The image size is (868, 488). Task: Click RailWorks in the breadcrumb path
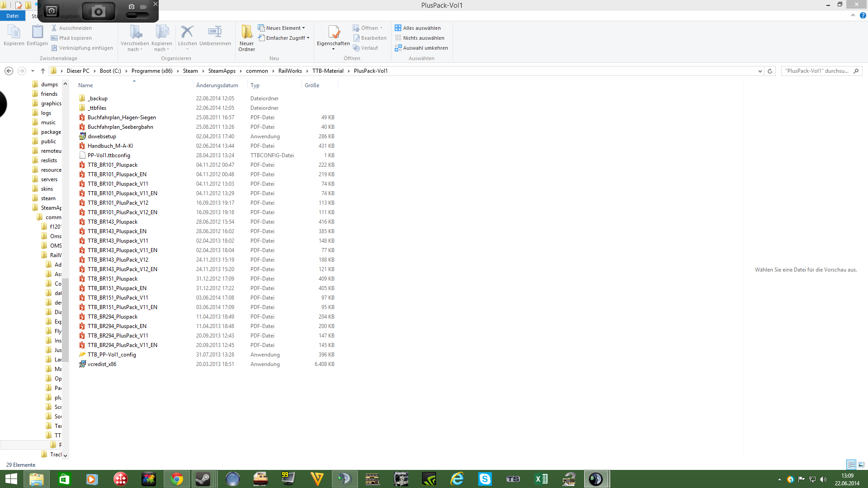290,71
